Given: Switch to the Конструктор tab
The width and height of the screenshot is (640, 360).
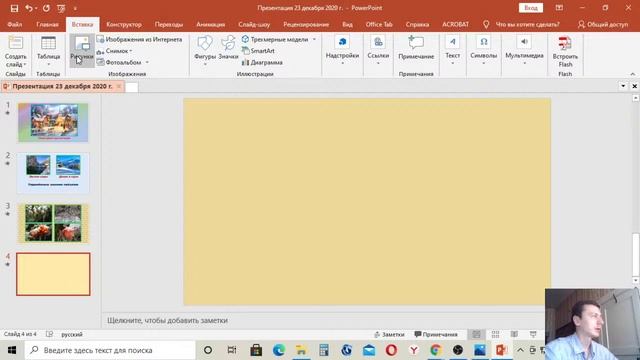Looking at the screenshot, I should coord(124,24).
